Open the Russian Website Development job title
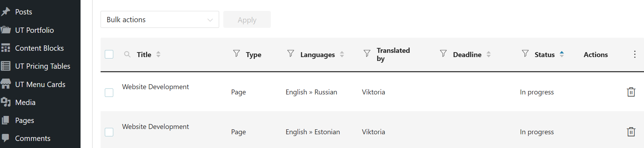Viewport: 644px width, 148px height. (155, 87)
